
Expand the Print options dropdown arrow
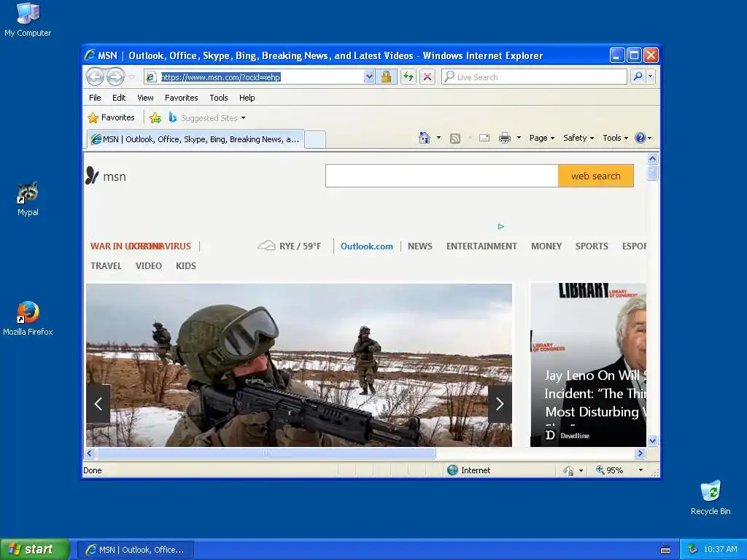(519, 138)
